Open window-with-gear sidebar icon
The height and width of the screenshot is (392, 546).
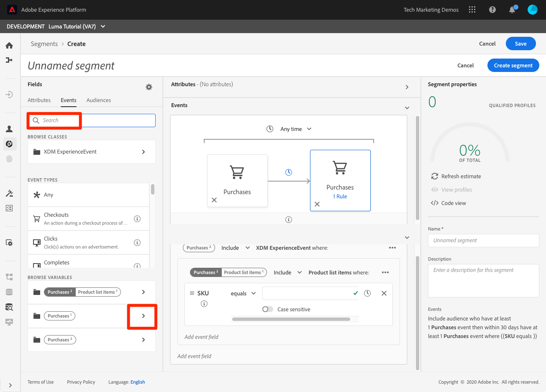point(9,243)
